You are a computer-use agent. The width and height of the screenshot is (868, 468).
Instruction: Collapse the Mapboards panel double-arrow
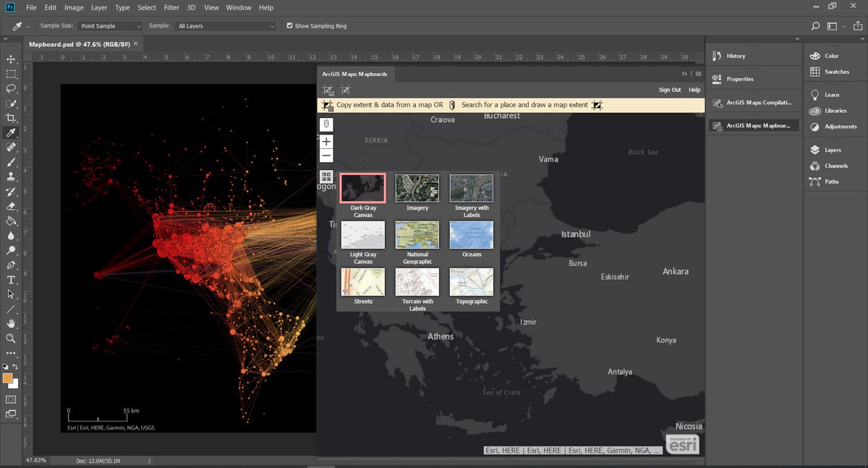(684, 74)
